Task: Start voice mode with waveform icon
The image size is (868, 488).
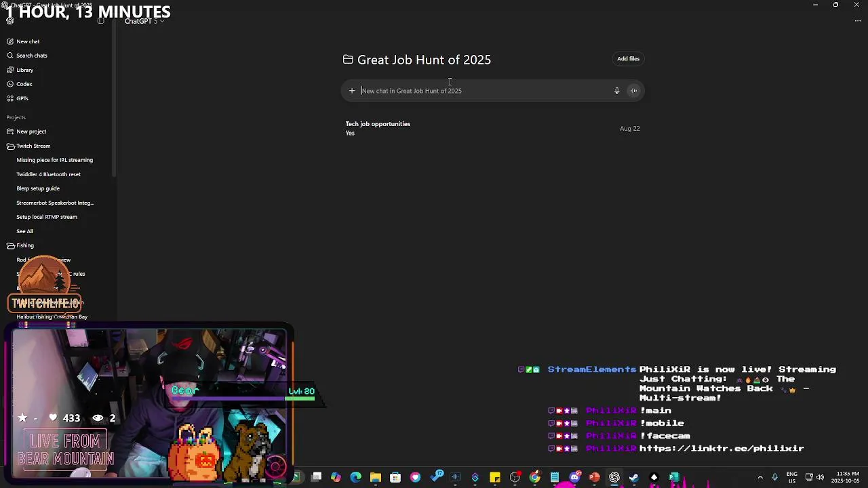Action: 633,91
